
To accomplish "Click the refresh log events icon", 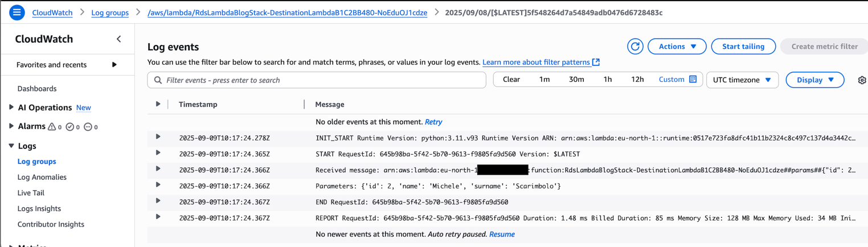I will pos(635,47).
